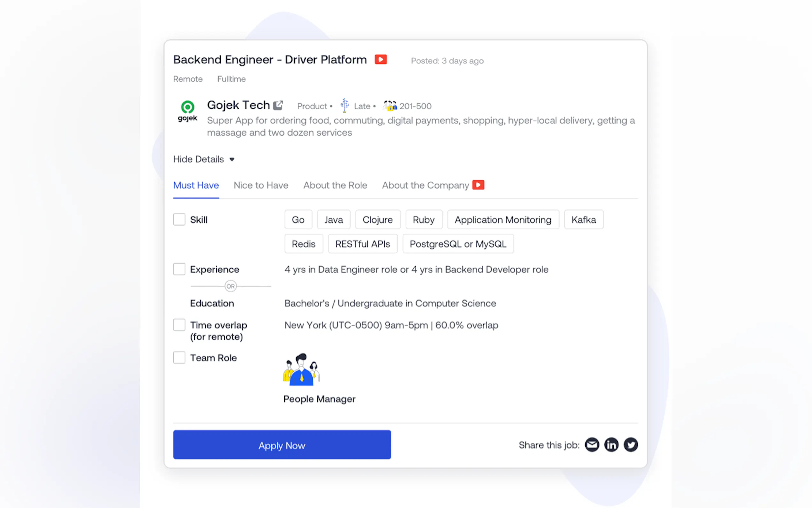Click the Application Monitoring skill chip
812x508 pixels.
pyautogui.click(x=503, y=219)
